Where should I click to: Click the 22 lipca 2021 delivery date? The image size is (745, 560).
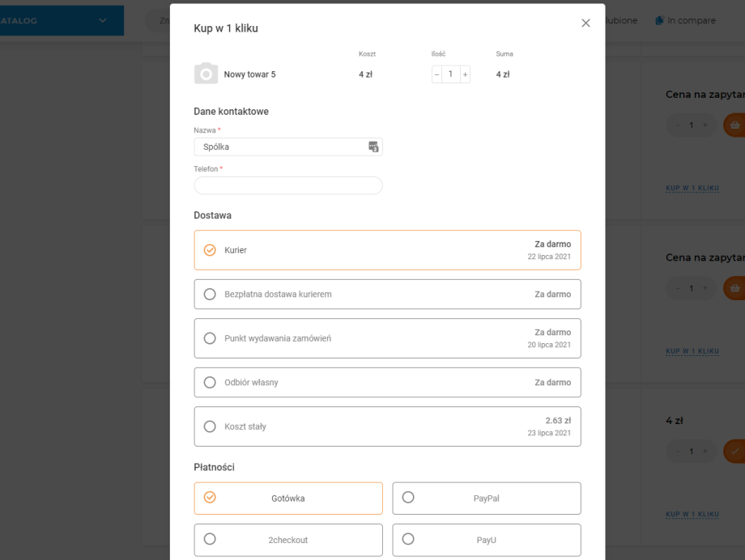549,257
